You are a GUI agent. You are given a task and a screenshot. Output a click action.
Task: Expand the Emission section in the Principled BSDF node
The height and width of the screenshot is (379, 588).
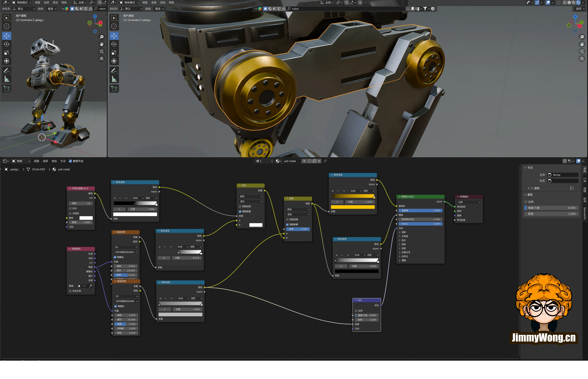point(403,256)
